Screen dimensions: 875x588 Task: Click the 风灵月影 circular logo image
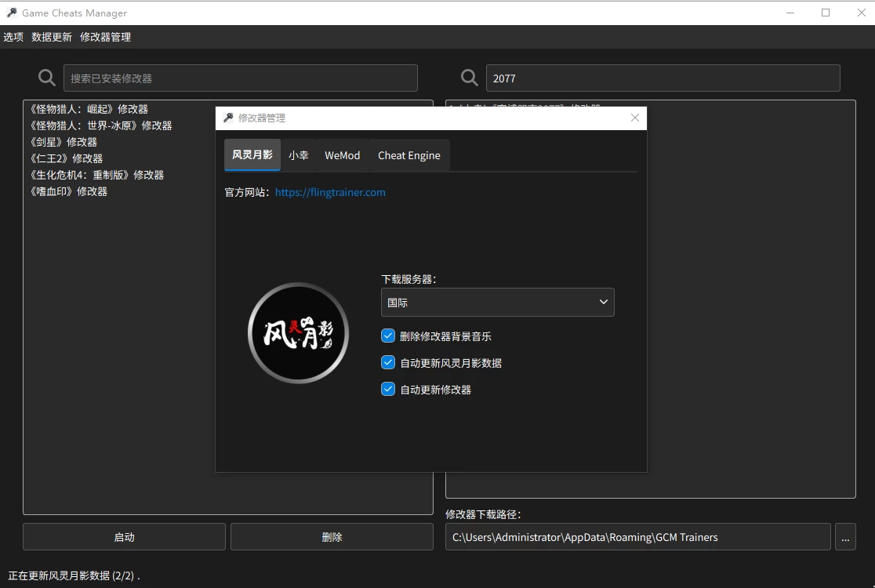click(299, 333)
